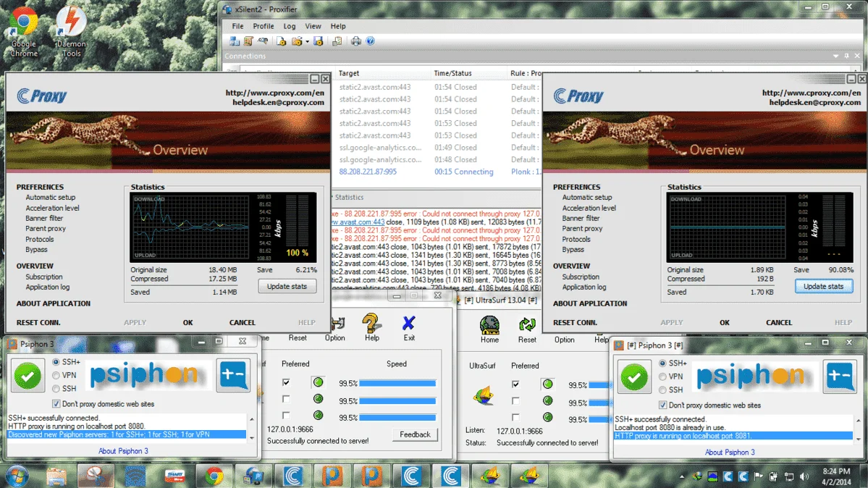The image size is (868, 488).
Task: Click Open Profile folder icon in Proxifier
Action: click(298, 41)
